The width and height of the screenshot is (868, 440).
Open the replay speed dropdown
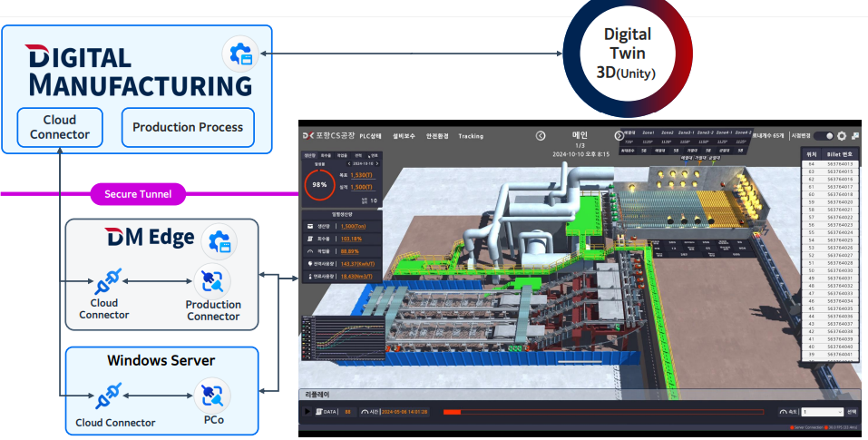point(823,412)
